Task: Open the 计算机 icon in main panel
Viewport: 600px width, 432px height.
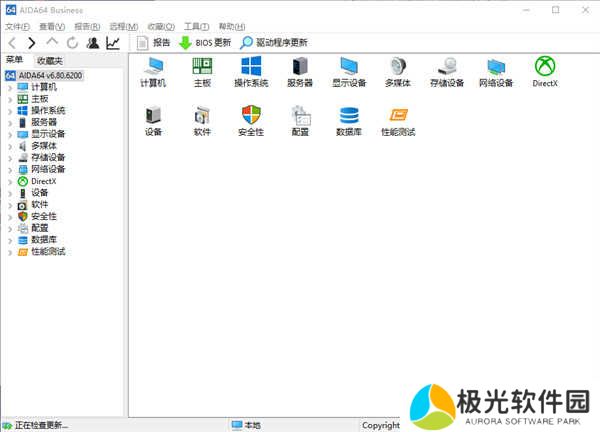Action: [153, 68]
